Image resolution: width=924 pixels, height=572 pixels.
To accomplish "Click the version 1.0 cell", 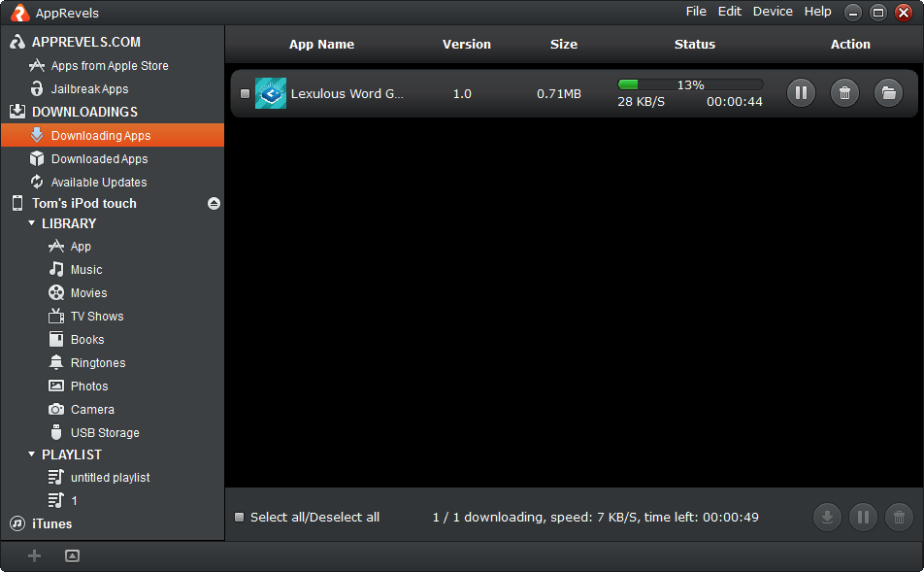I will tap(462, 94).
